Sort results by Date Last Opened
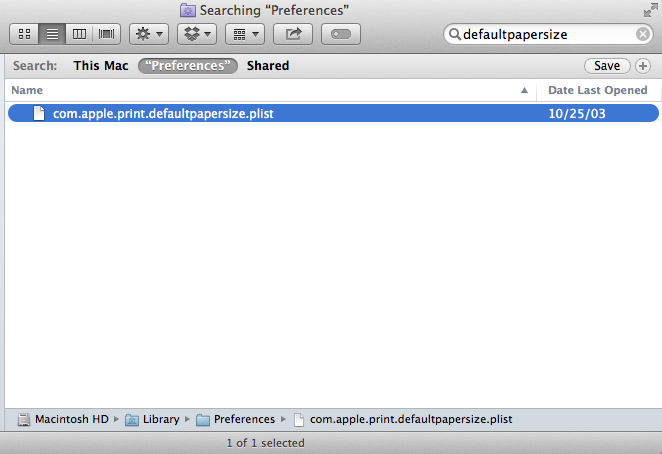Image resolution: width=662 pixels, height=454 pixels. [x=597, y=90]
